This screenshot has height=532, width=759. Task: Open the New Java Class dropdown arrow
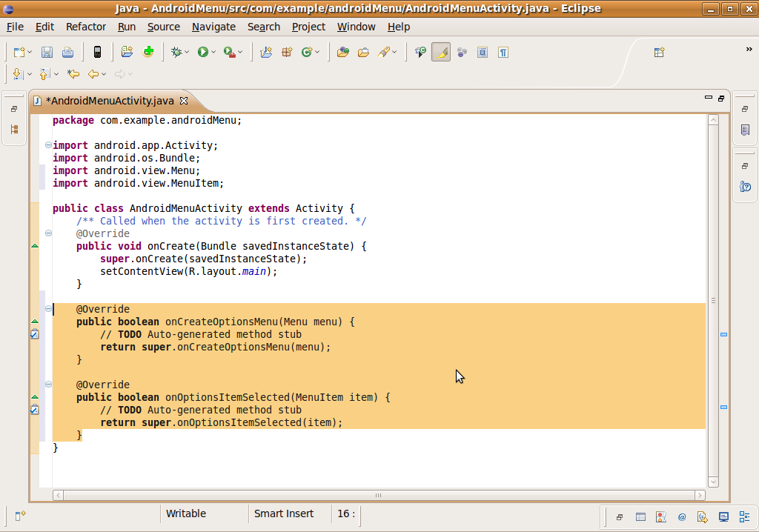317,53
